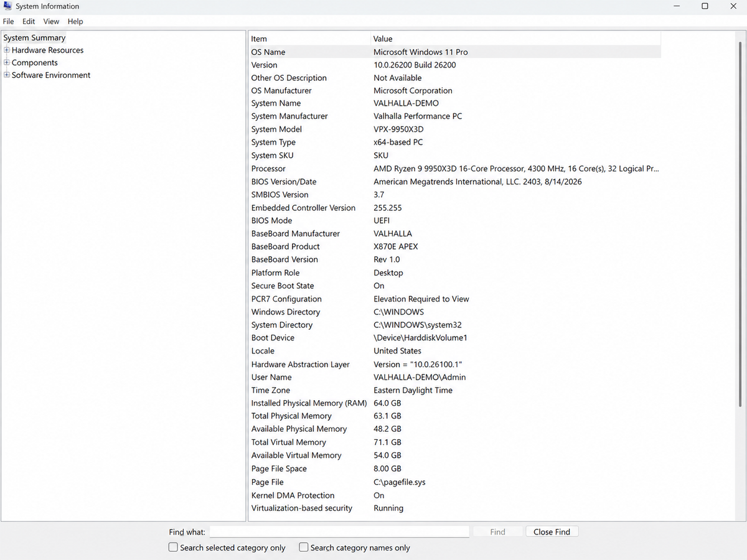
Task: Select the BIOS Mode row label
Action: tap(271, 221)
